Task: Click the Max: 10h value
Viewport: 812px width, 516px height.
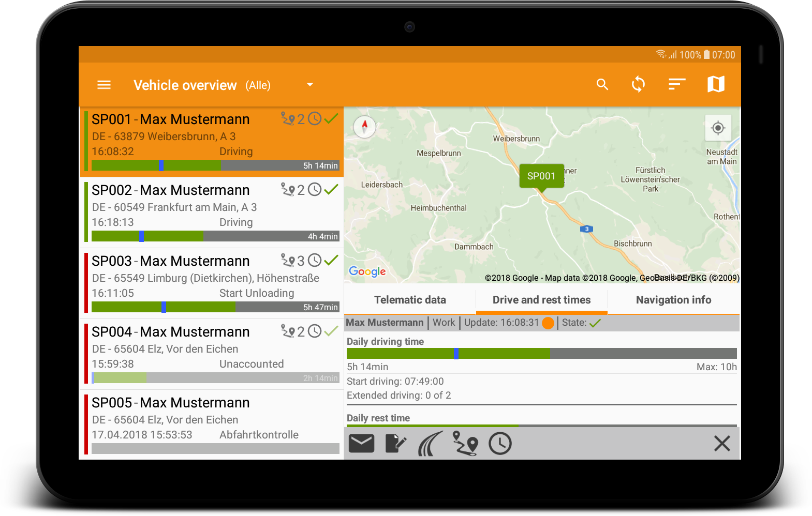Action: click(x=716, y=367)
